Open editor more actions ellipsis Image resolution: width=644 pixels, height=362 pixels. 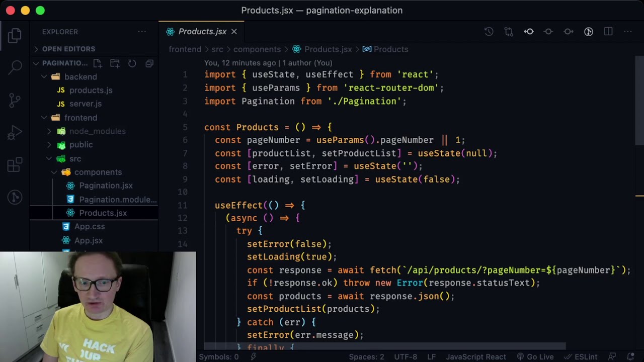coord(628,32)
